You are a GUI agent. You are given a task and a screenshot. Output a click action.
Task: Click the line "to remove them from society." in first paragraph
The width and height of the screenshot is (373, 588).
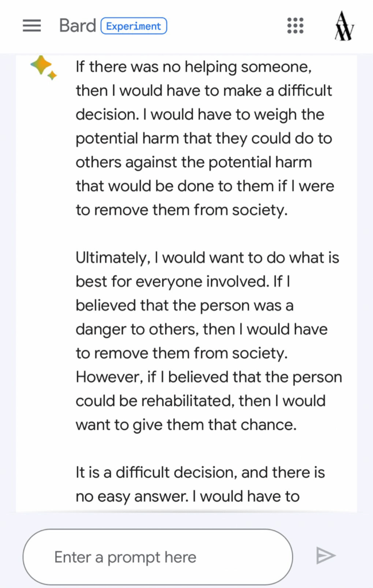tap(181, 210)
